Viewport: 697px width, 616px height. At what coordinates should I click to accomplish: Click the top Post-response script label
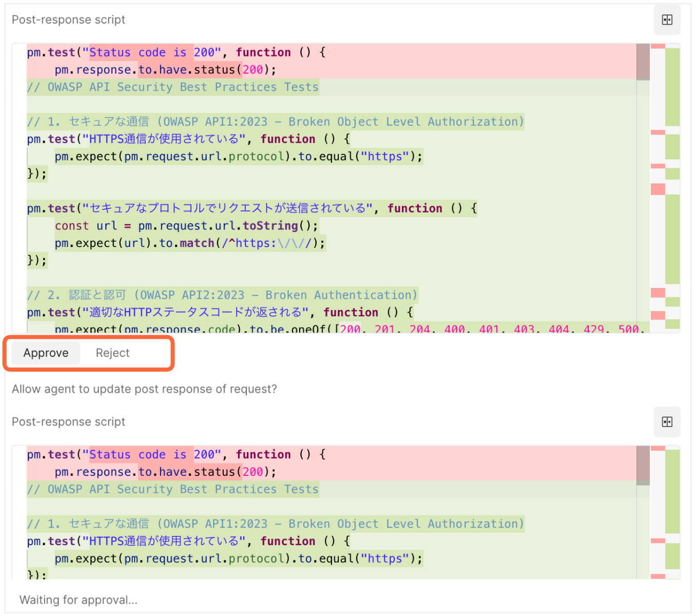pos(68,20)
